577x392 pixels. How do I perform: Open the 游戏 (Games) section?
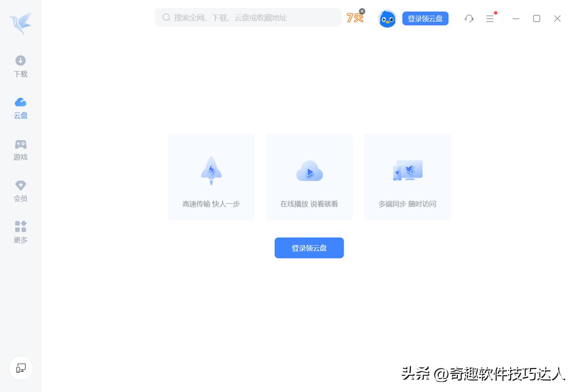[20, 149]
